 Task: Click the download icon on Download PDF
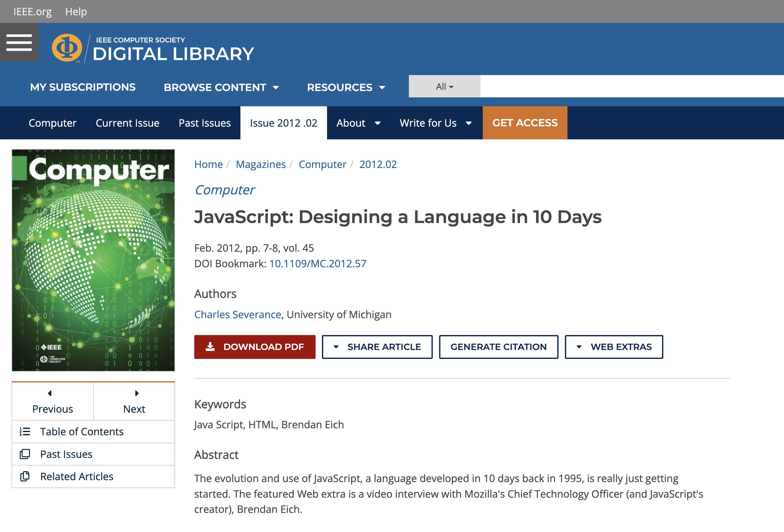[x=210, y=346]
